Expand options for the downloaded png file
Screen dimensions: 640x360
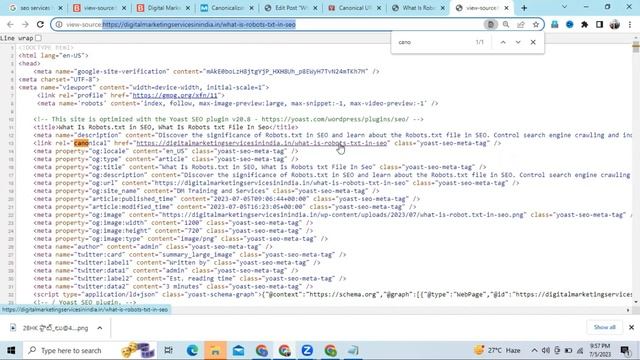coord(100,328)
